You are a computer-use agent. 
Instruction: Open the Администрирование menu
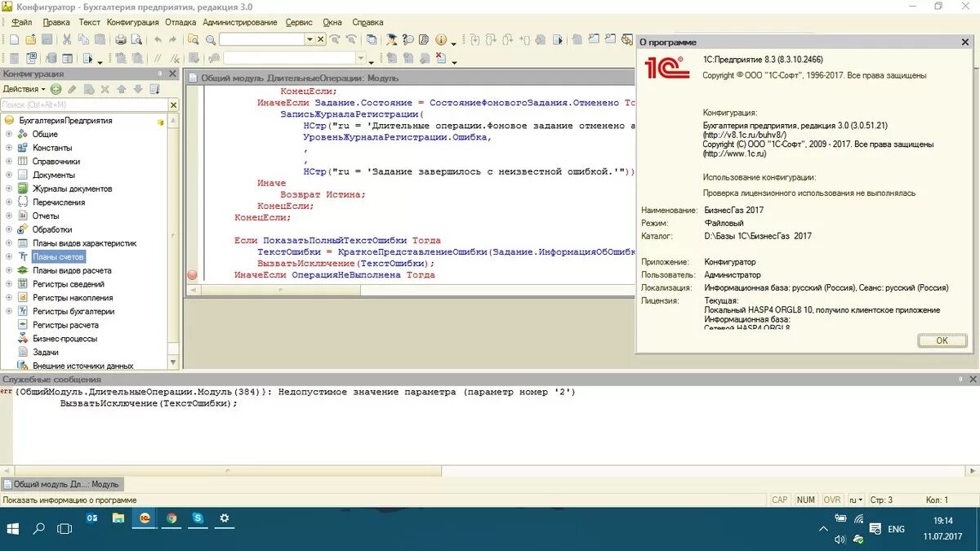240,22
